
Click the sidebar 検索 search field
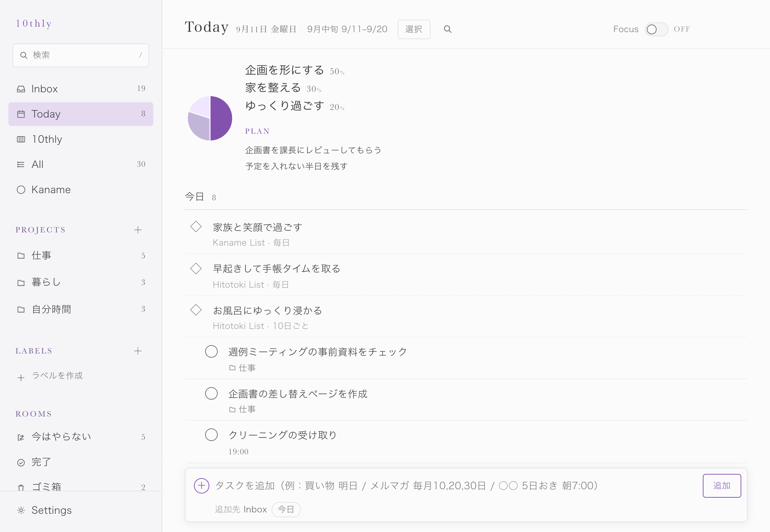81,55
